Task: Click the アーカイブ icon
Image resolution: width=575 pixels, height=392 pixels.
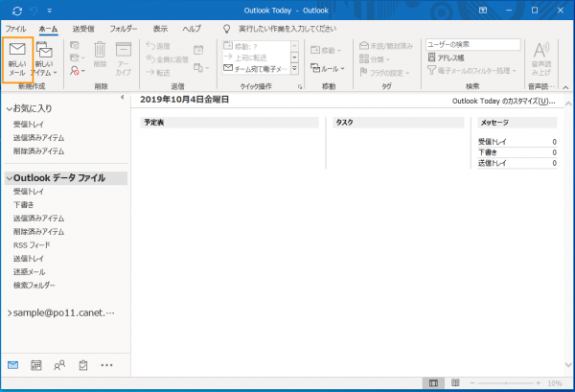Action: tap(124, 58)
